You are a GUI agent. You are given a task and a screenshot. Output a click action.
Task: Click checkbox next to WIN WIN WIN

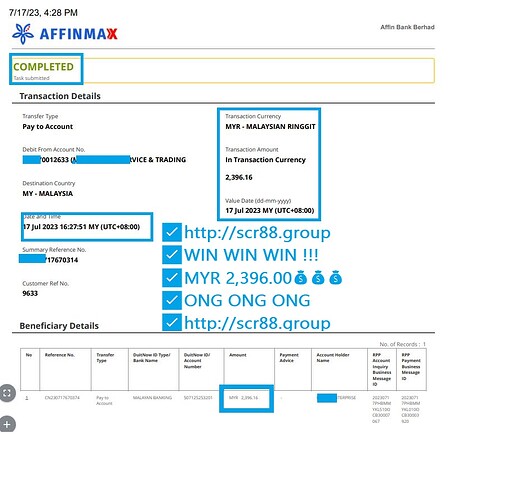[172, 254]
